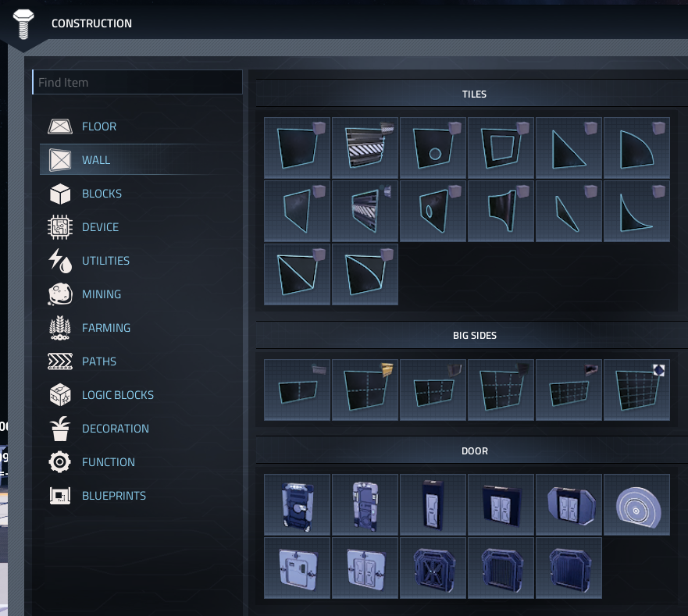Select the first door with round handle
Image resolution: width=688 pixels, height=616 pixels.
tap(297, 504)
